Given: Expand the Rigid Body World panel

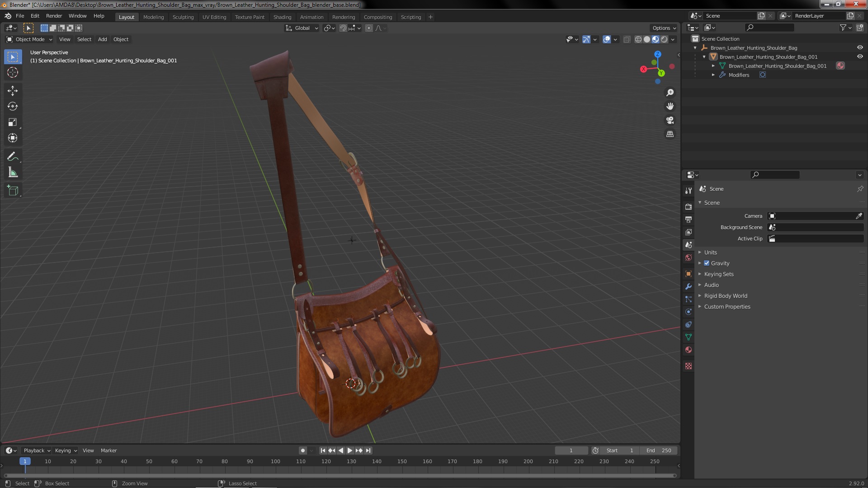Looking at the screenshot, I should (x=725, y=296).
